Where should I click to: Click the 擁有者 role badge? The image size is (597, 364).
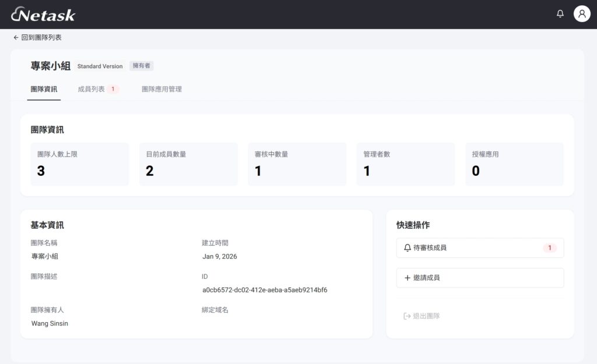click(141, 66)
